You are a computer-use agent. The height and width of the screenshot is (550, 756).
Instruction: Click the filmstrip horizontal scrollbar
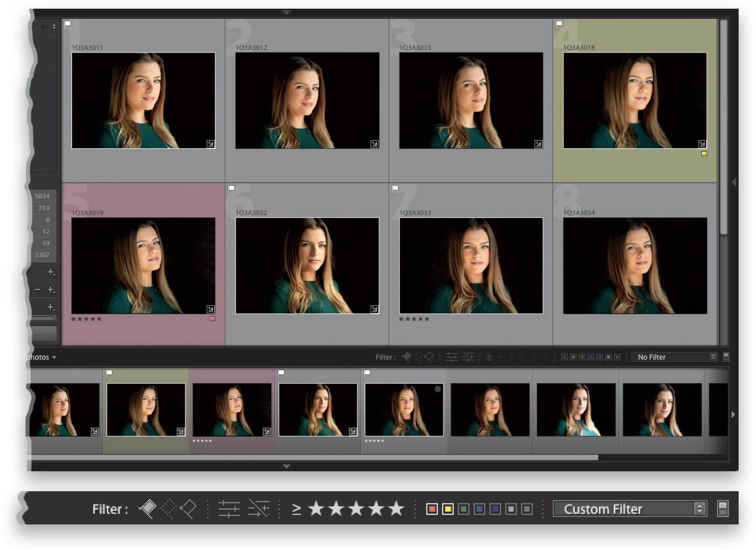pos(314,457)
